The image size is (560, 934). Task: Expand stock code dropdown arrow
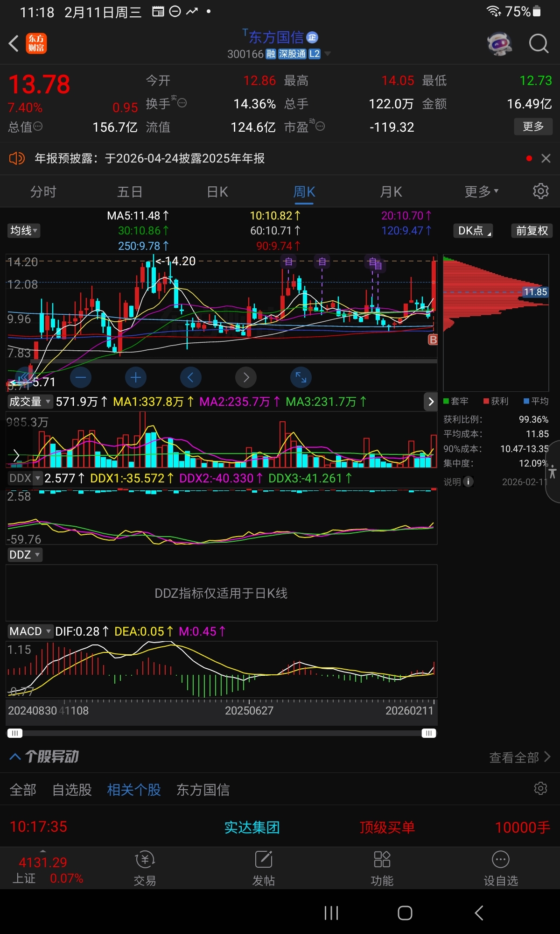328,54
